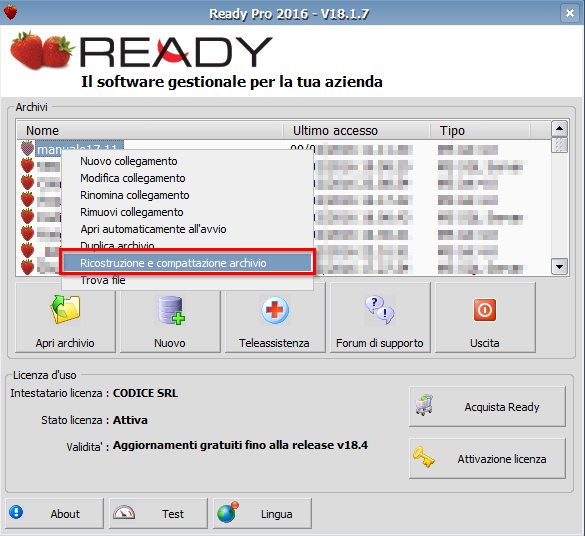This screenshot has height=536, width=585.
Task: Click the Apri archivio folder icon
Action: click(x=65, y=309)
